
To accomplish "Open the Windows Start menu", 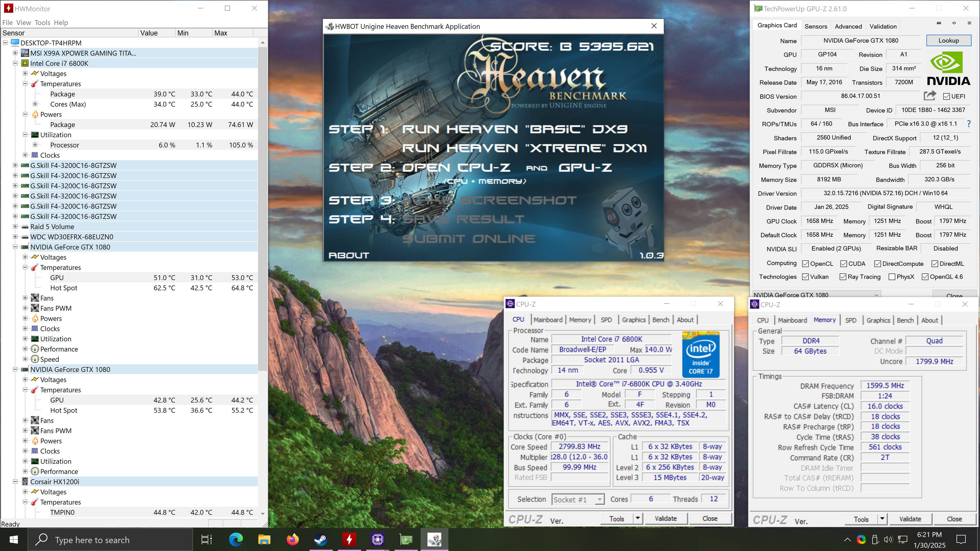I will pyautogui.click(x=14, y=540).
